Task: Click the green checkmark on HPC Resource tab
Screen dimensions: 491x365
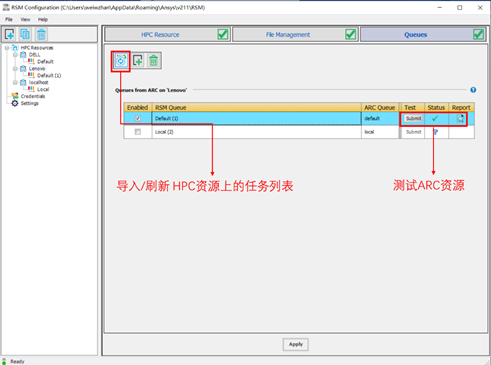Action: point(223,34)
